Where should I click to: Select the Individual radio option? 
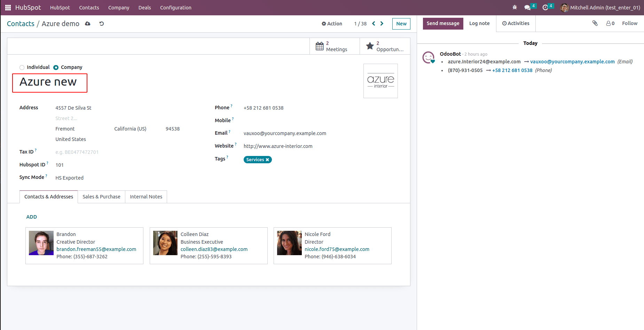tap(22, 68)
